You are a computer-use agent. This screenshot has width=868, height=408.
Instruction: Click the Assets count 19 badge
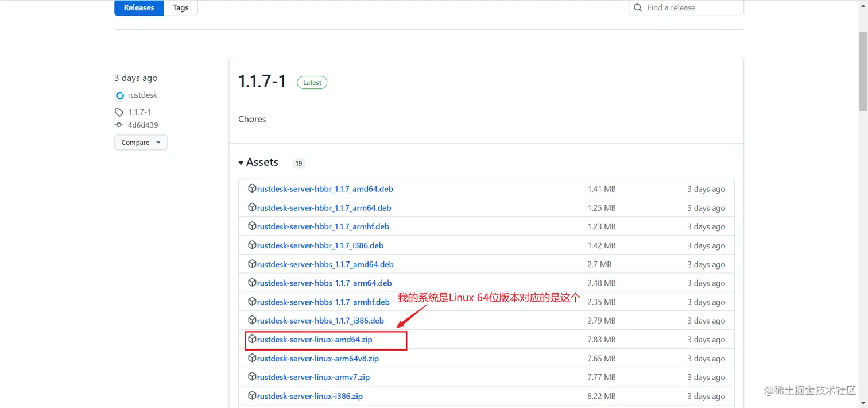(x=299, y=163)
